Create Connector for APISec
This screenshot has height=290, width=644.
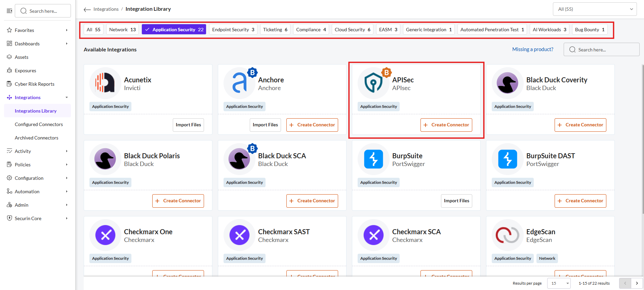[x=446, y=125]
